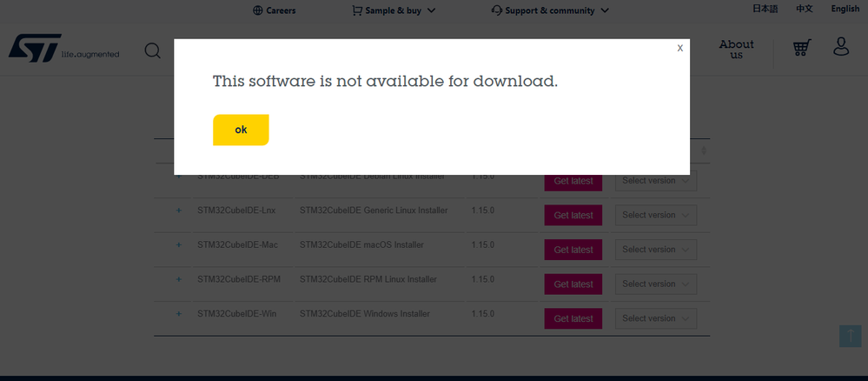Click STM32CubeIDE RPM Linux Installer description
This screenshot has width=868, height=381.
[x=368, y=279]
